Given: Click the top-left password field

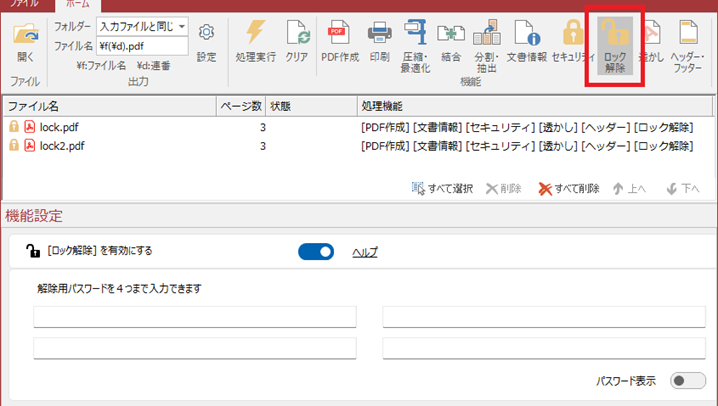Looking at the screenshot, I should coord(195,317).
